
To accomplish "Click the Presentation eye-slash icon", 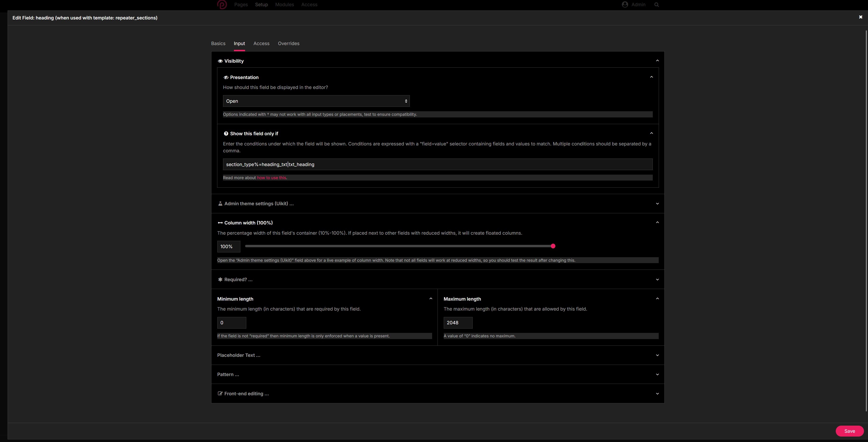I will pyautogui.click(x=226, y=78).
